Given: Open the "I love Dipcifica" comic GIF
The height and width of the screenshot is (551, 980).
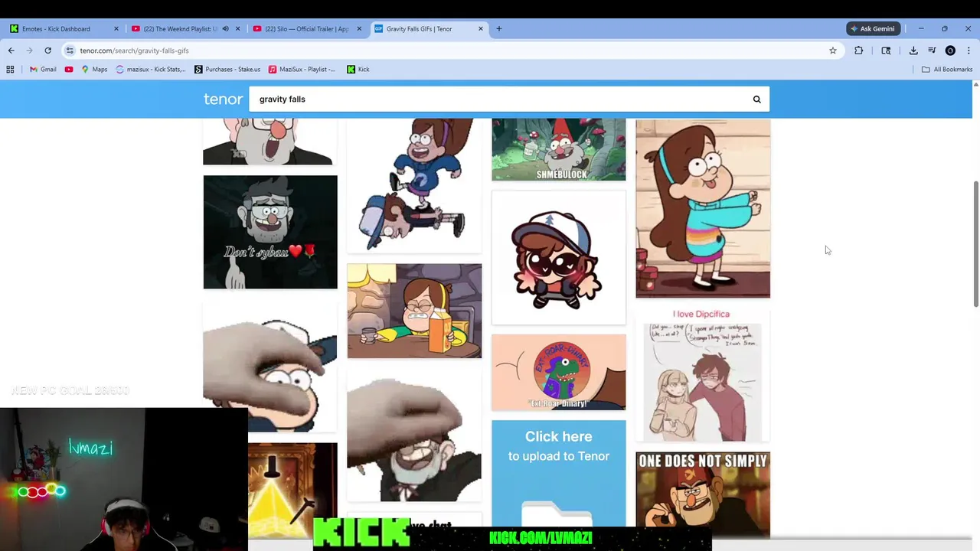Looking at the screenshot, I should 703,375.
